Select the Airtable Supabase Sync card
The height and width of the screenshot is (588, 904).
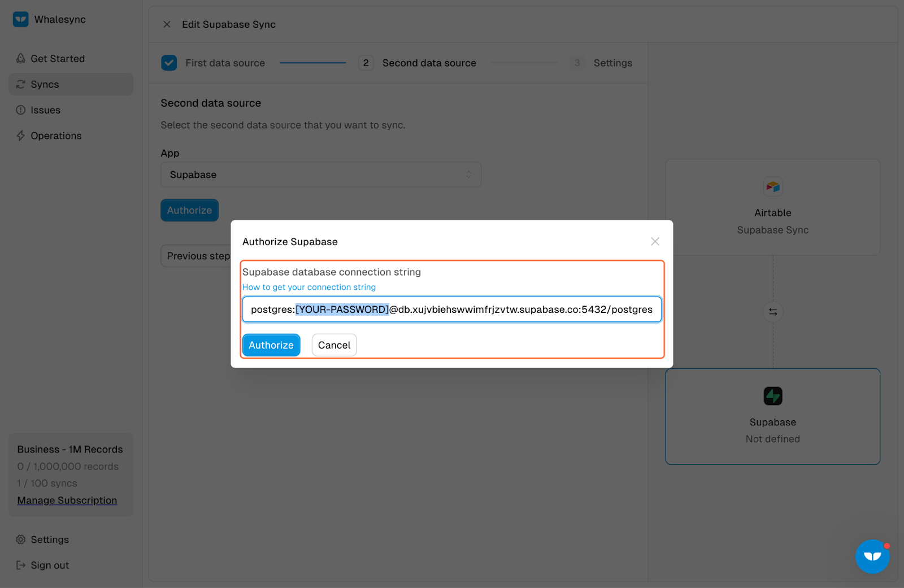coord(773,207)
